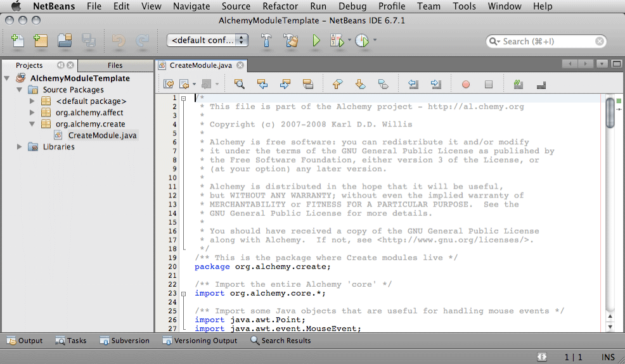The height and width of the screenshot is (364, 625).
Task: Expand the <default package> node
Action: point(32,101)
